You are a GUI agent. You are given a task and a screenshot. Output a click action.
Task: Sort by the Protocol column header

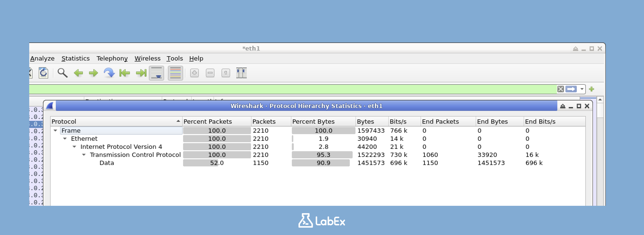(x=64, y=122)
